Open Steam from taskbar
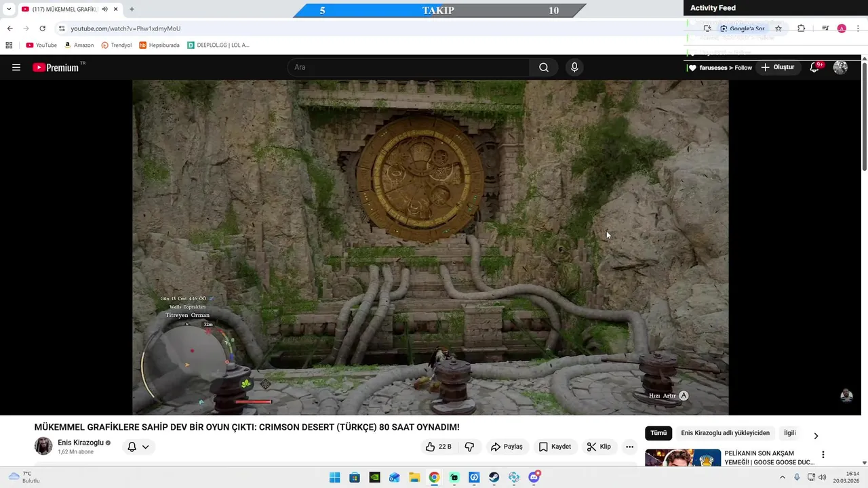Screen dimensions: 868x488 click(494, 478)
